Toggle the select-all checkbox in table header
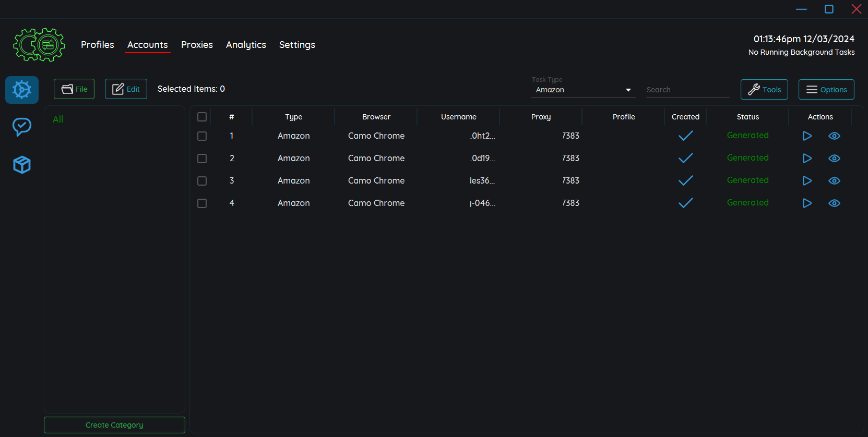This screenshot has height=437, width=868. pyautogui.click(x=202, y=117)
